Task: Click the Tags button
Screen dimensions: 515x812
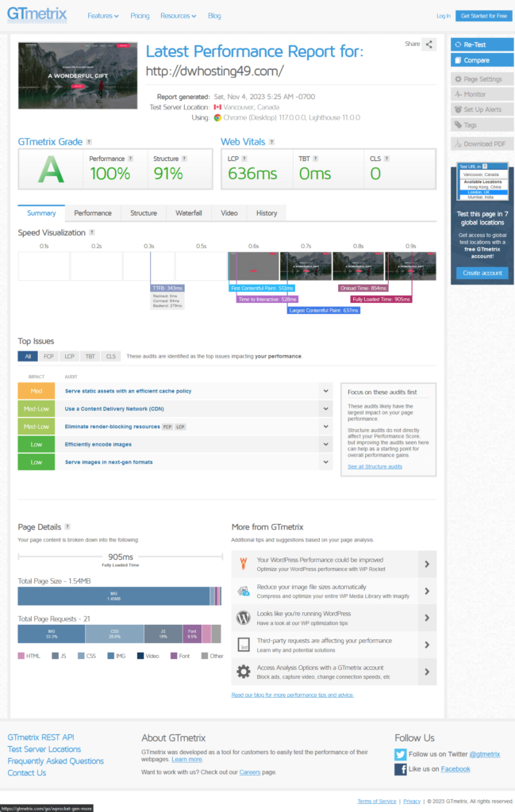Action: point(482,124)
